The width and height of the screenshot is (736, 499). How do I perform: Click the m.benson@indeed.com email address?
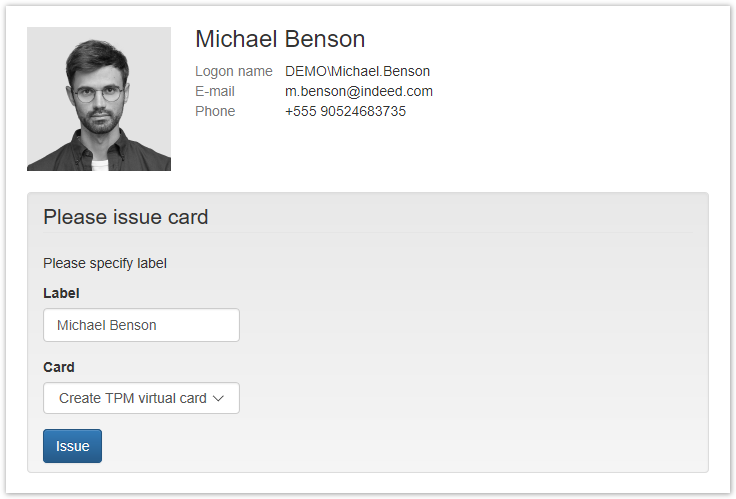(x=358, y=91)
